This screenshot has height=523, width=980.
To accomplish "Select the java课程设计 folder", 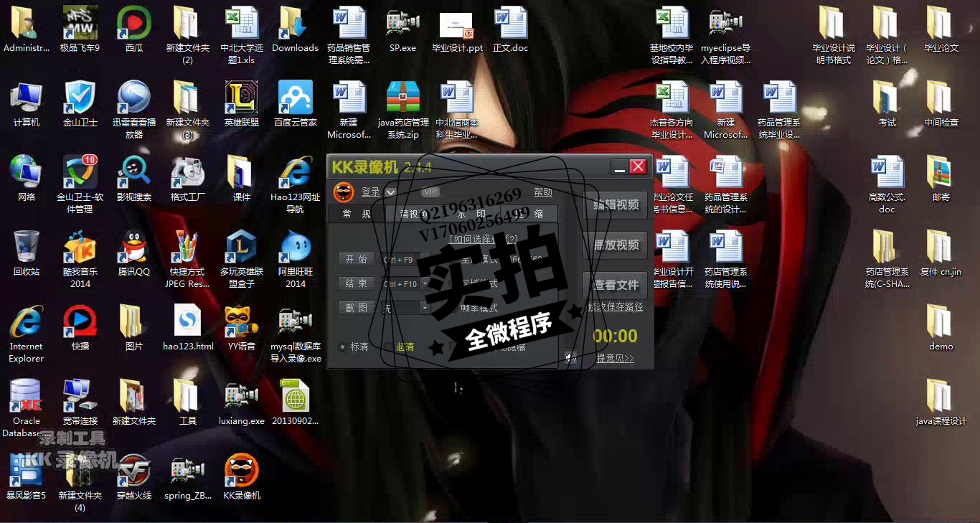I will coord(941,402).
